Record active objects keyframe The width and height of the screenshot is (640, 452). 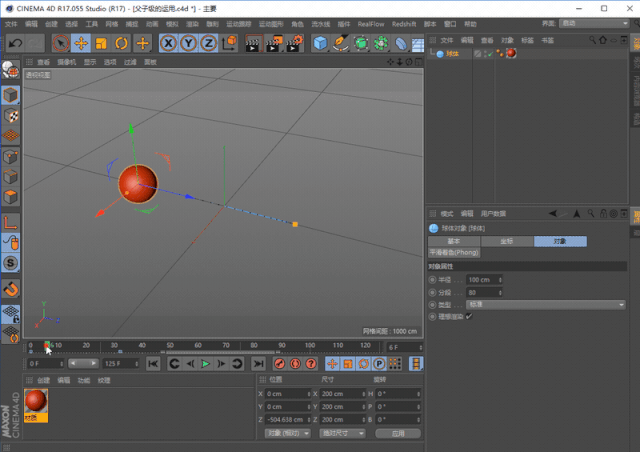click(x=280, y=363)
